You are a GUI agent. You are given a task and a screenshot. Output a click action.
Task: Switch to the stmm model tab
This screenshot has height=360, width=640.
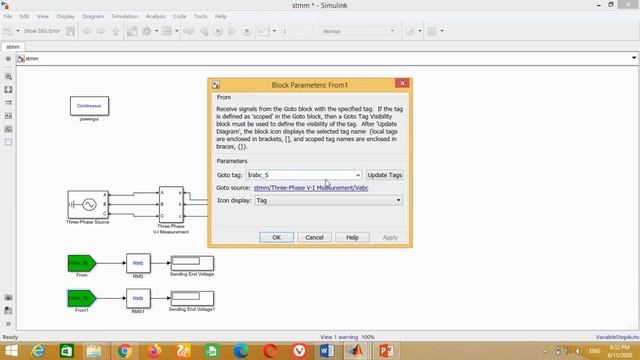(13, 47)
